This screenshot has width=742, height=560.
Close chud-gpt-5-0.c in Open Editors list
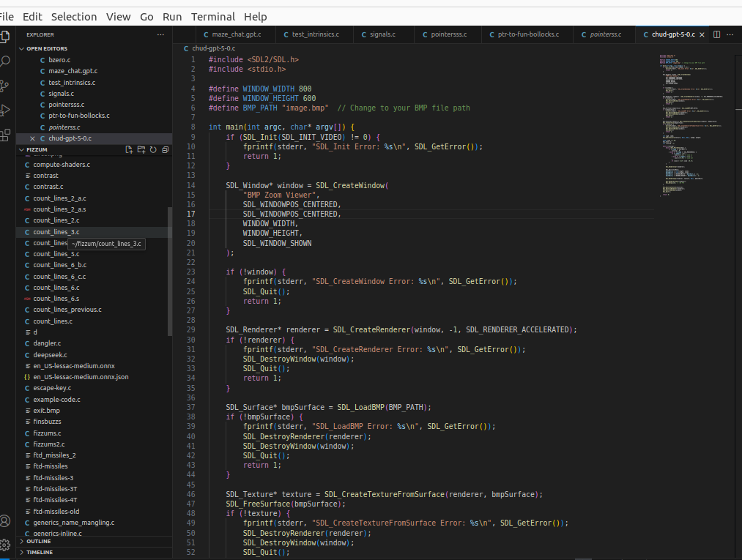pos(32,138)
